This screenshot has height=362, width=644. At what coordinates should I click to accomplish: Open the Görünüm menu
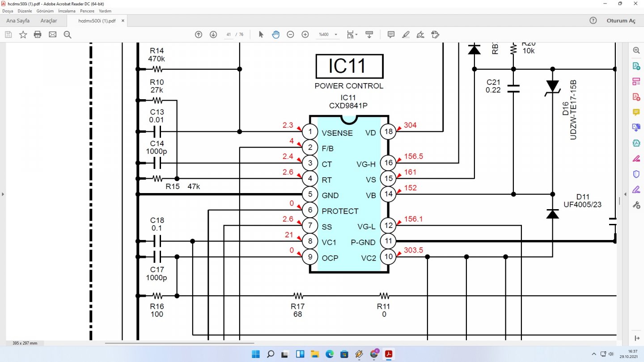[x=45, y=11]
